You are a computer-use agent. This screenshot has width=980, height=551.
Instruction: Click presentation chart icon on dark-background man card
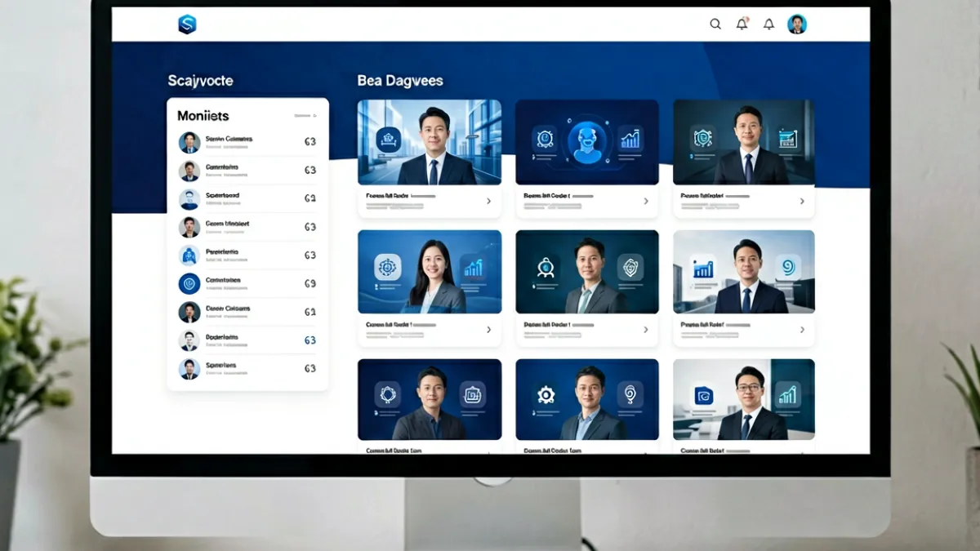(x=788, y=137)
